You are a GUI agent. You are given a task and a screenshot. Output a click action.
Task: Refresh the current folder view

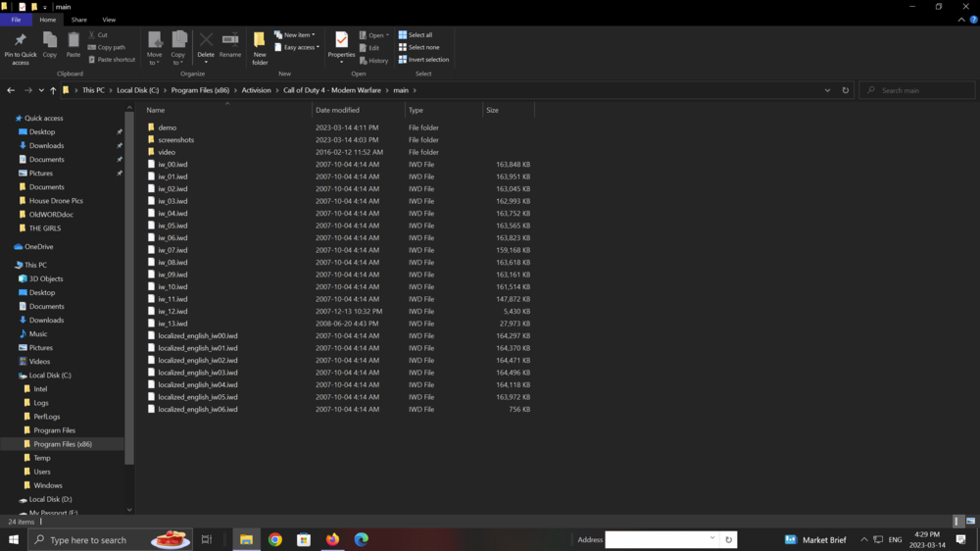pos(846,90)
